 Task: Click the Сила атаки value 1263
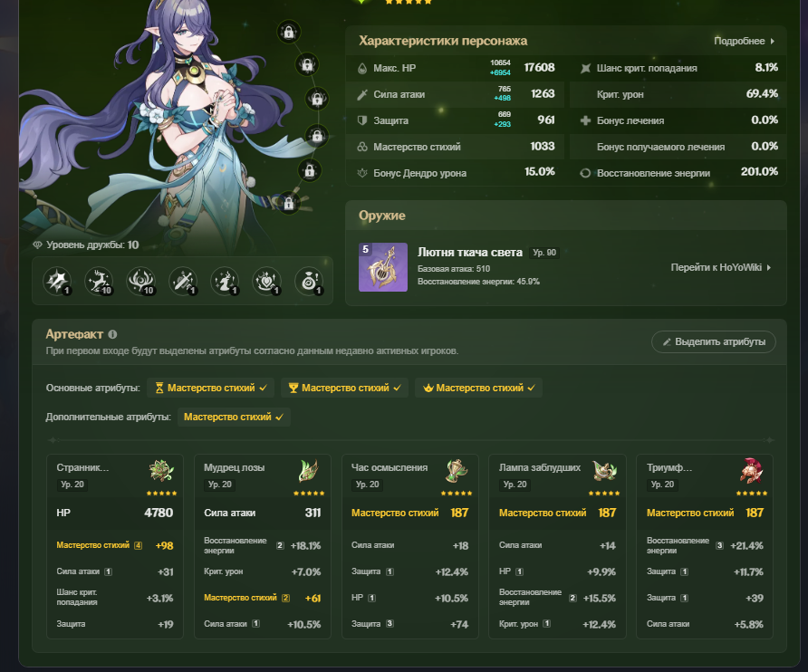(x=543, y=94)
